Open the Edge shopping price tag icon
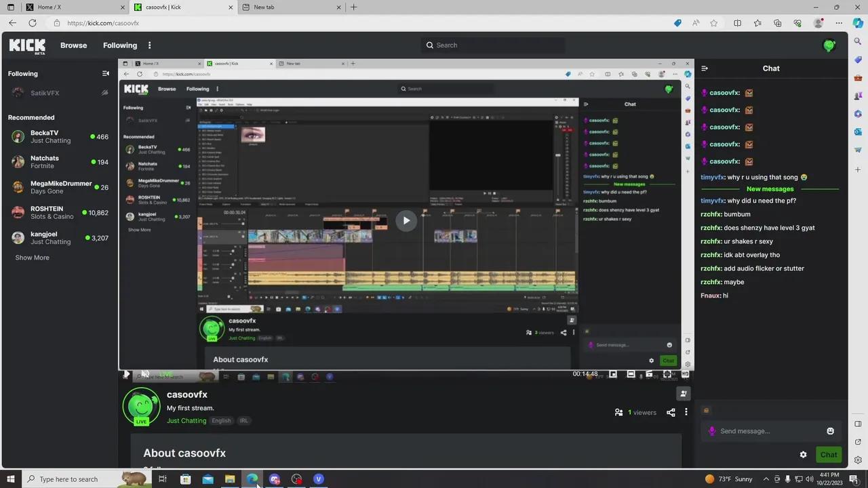This screenshot has height=488, width=868. (677, 23)
